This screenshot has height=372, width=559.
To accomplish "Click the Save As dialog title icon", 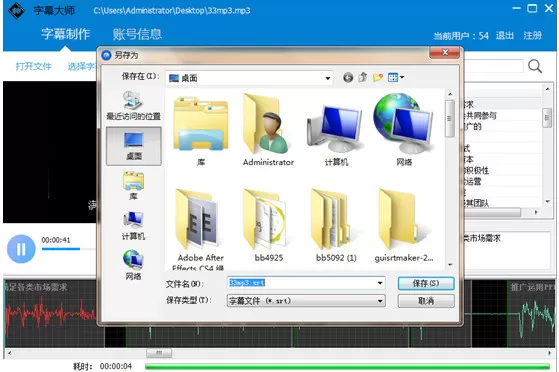I will point(106,55).
